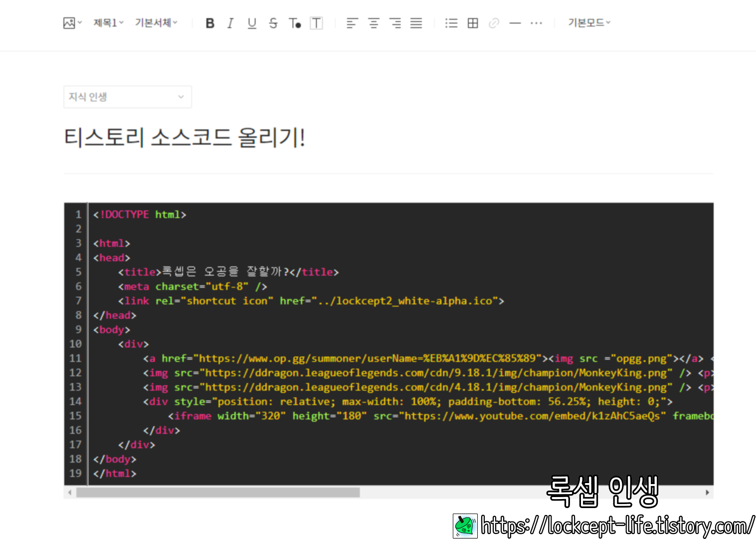Toggle strikethrough formatting
The image size is (756, 539).
[x=273, y=23]
